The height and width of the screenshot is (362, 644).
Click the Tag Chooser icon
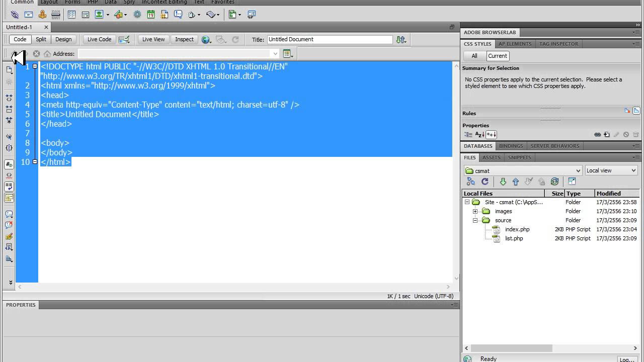coord(252,15)
